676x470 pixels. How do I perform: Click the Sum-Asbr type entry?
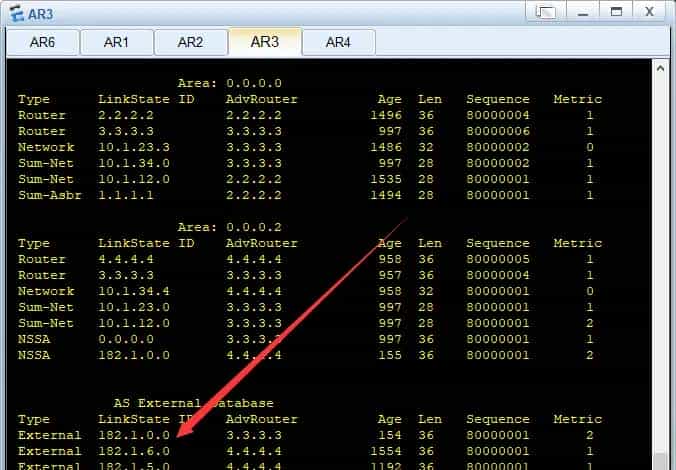[50, 195]
